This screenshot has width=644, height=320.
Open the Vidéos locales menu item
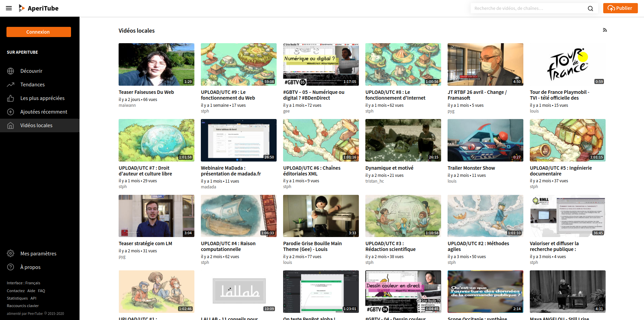[x=36, y=125]
